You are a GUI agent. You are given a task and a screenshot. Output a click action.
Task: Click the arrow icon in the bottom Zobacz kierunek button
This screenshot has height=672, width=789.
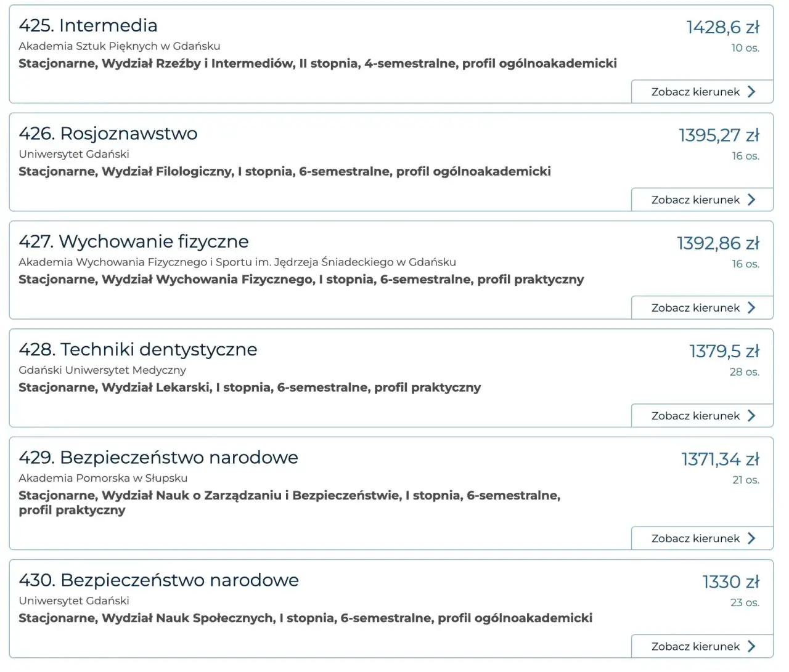pos(751,646)
